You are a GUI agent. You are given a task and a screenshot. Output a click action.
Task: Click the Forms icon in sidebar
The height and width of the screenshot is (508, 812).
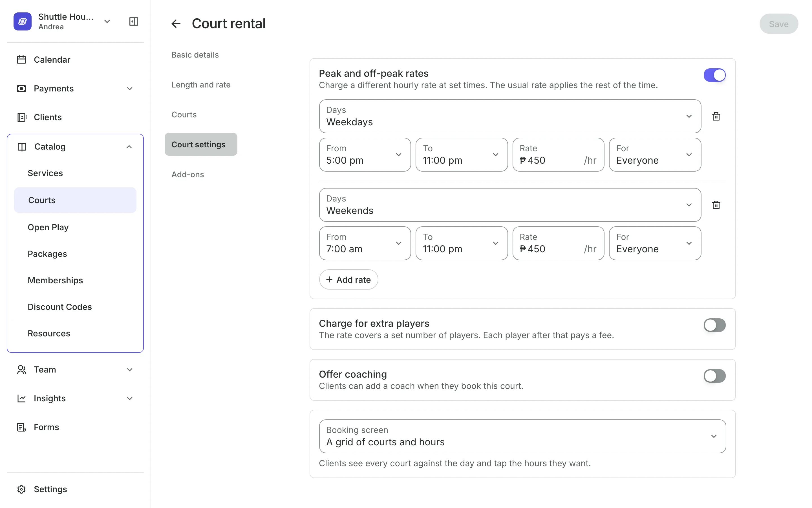click(21, 427)
